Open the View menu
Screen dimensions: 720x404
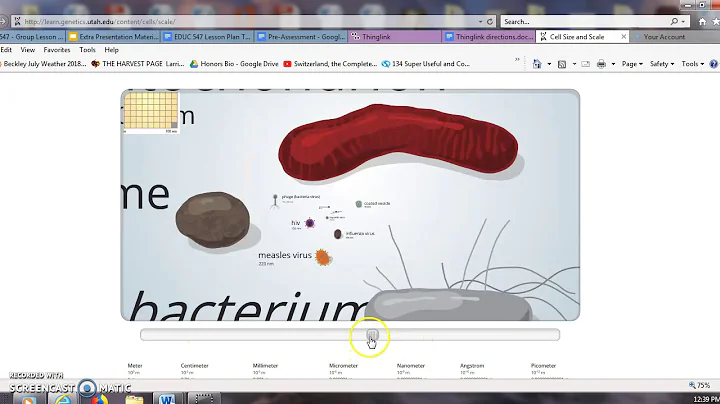pyautogui.click(x=28, y=50)
